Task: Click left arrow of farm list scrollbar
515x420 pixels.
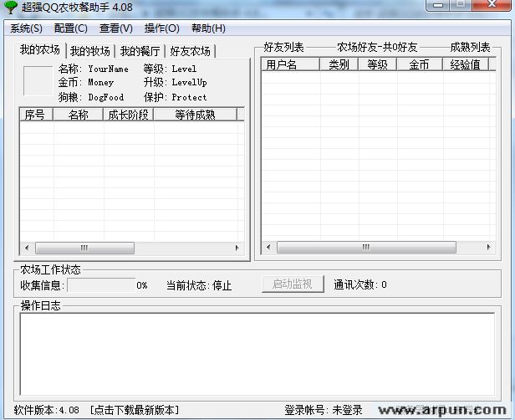Action: point(27,248)
